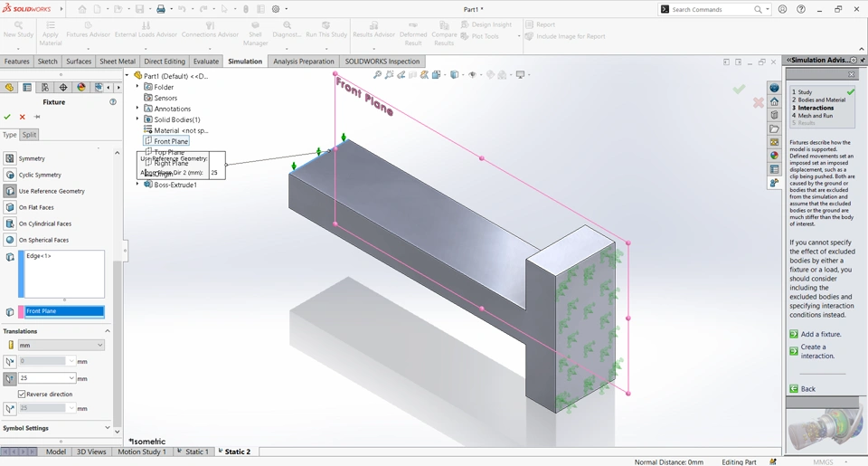Select the On Cylindrical Faces fixture icon
This screenshot has height=466, width=868.
(x=10, y=223)
